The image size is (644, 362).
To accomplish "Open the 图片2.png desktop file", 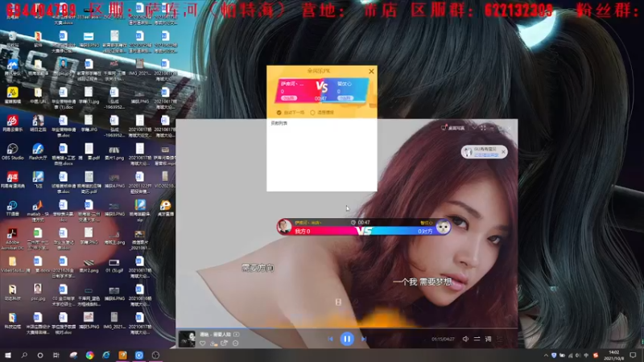I will tap(89, 265).
